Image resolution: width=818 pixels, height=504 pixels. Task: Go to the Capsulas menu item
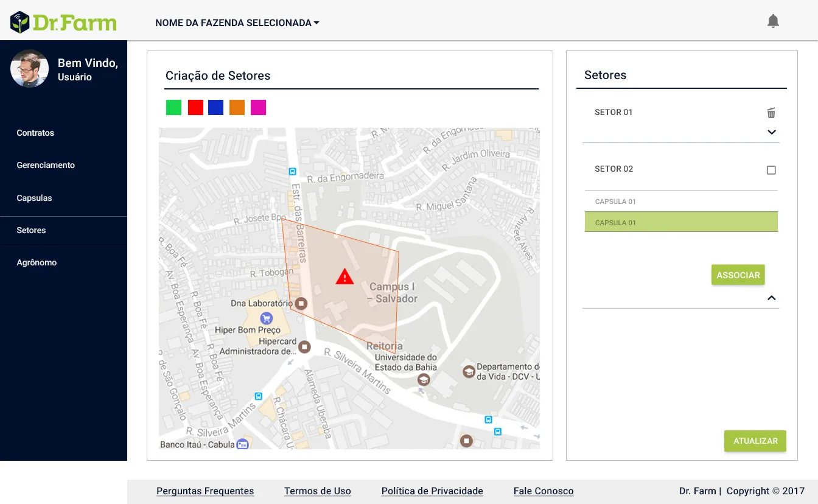(34, 198)
